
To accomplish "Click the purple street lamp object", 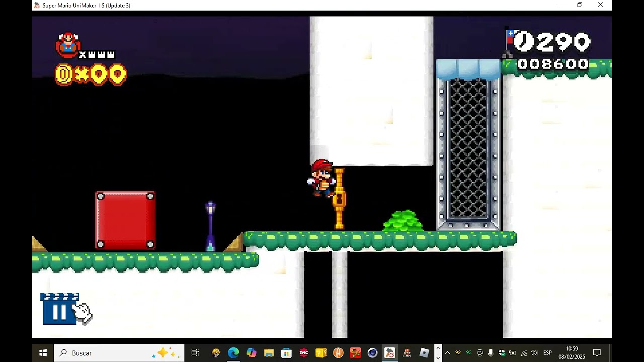I will (x=210, y=226).
